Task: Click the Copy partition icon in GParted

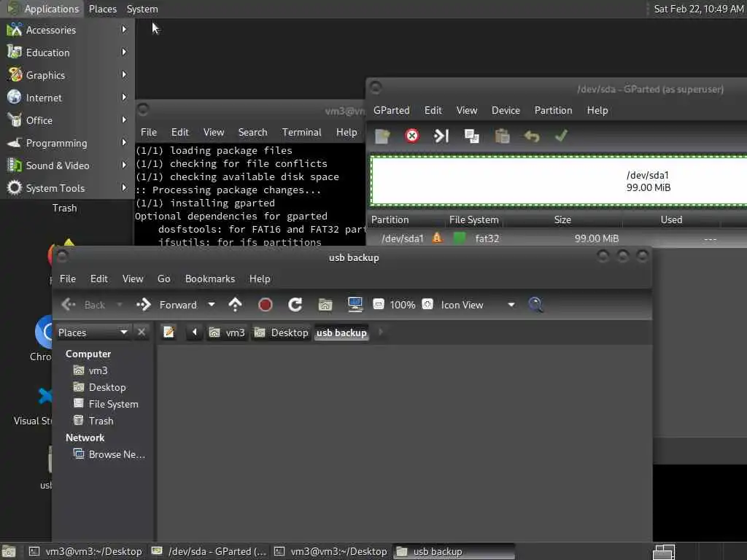Action: coord(472,136)
